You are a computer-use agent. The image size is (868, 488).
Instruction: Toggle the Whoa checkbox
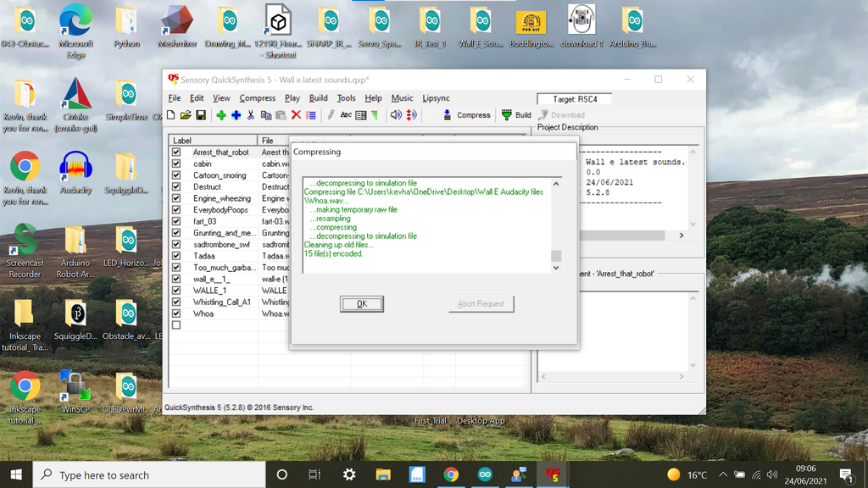click(176, 313)
